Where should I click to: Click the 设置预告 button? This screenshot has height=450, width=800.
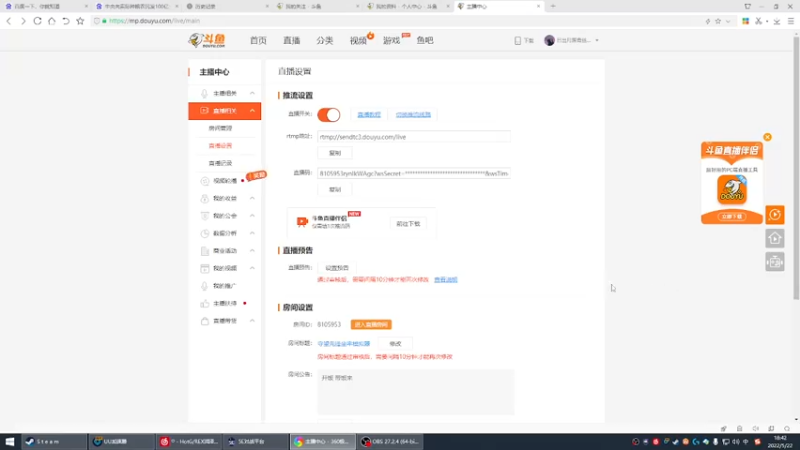337,268
